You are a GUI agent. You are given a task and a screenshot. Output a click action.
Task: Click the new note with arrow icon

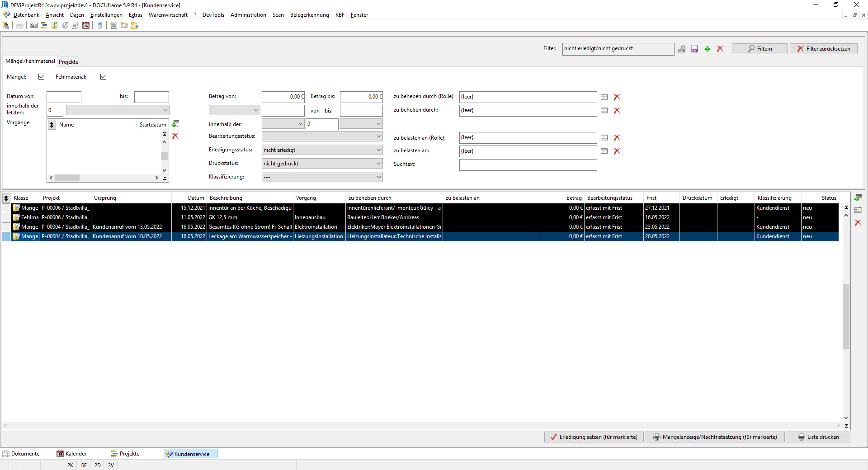(135, 25)
